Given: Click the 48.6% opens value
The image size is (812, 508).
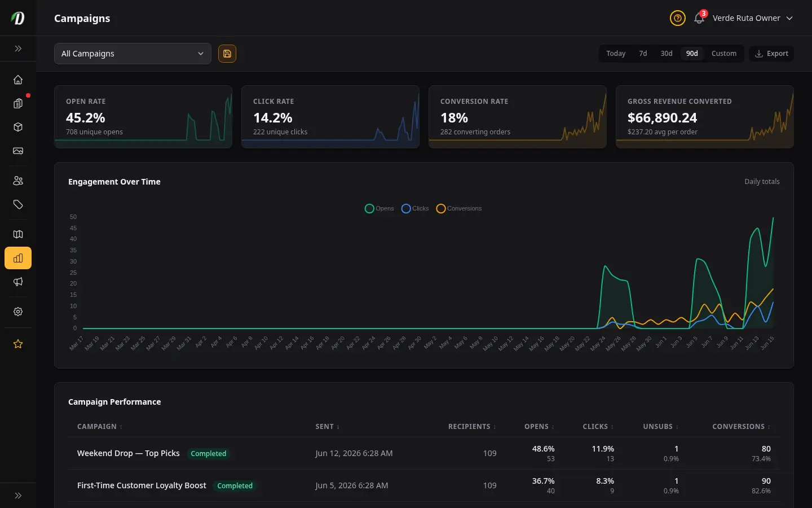Looking at the screenshot, I should (x=544, y=449).
